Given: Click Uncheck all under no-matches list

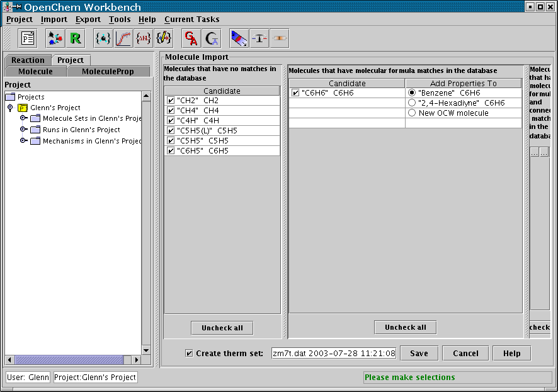Looking at the screenshot, I should (x=222, y=328).
